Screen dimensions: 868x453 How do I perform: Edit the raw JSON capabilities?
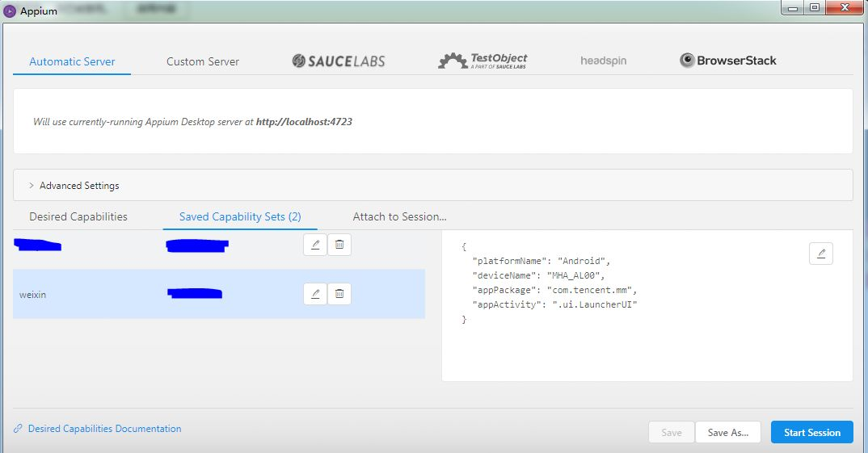(x=821, y=254)
